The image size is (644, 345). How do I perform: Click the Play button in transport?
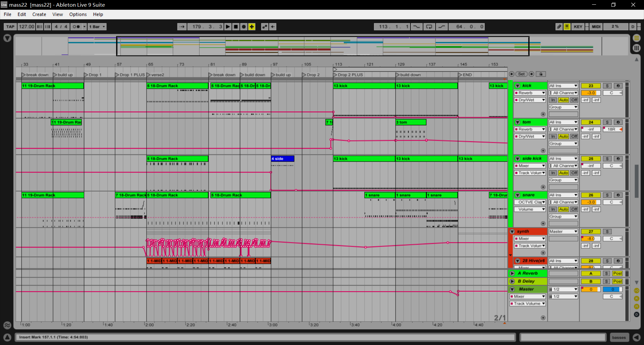point(228,27)
